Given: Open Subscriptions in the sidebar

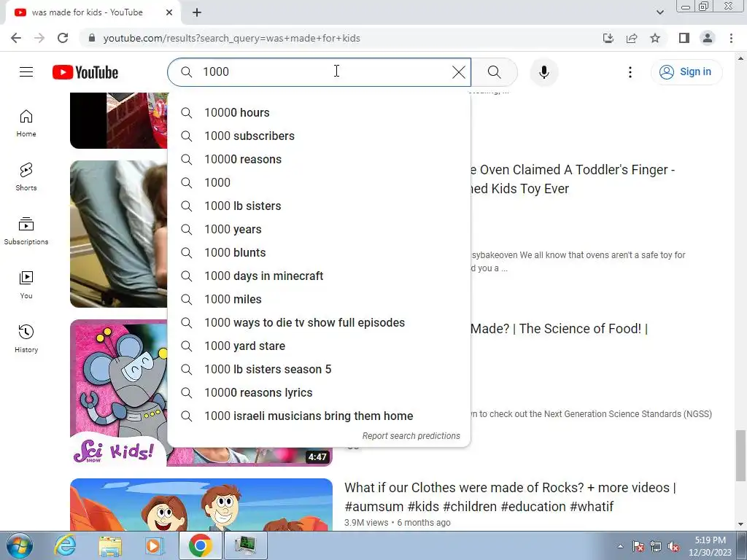Looking at the screenshot, I should [x=26, y=231].
